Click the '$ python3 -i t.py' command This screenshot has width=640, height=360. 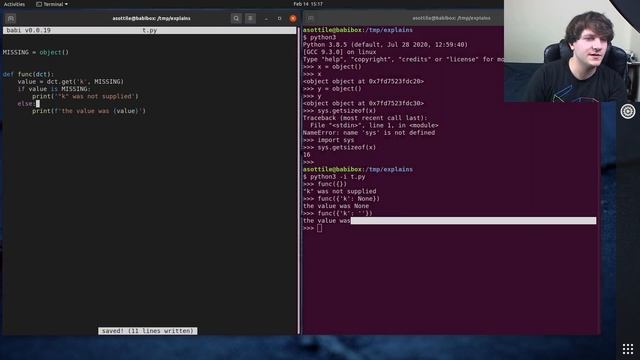pyautogui.click(x=334, y=177)
